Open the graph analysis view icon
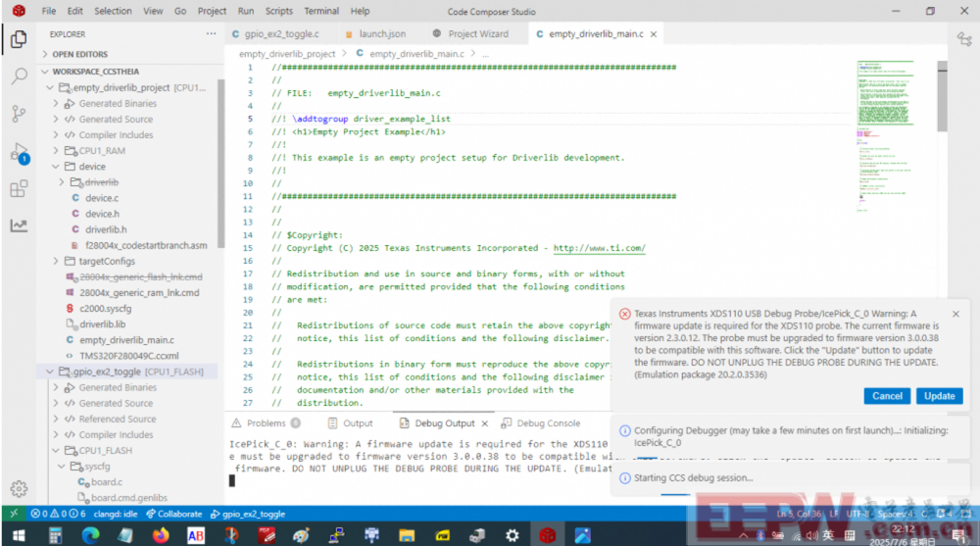 tap(19, 225)
